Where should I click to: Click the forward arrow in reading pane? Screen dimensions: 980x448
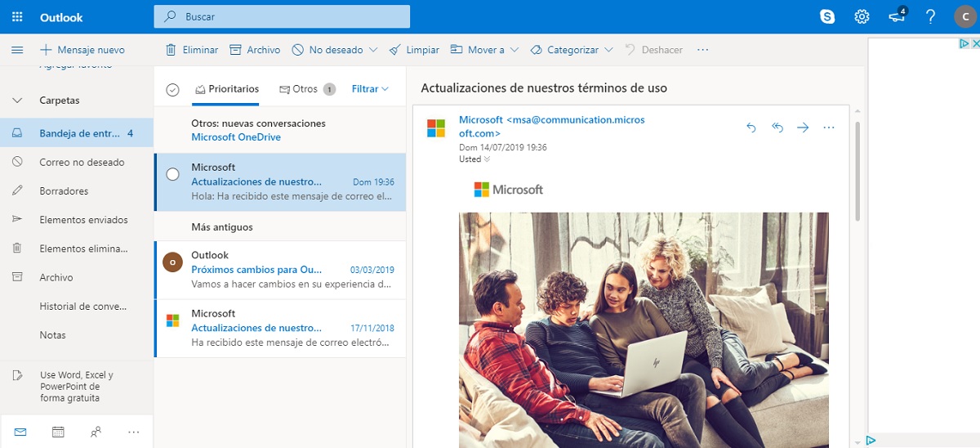(x=803, y=128)
